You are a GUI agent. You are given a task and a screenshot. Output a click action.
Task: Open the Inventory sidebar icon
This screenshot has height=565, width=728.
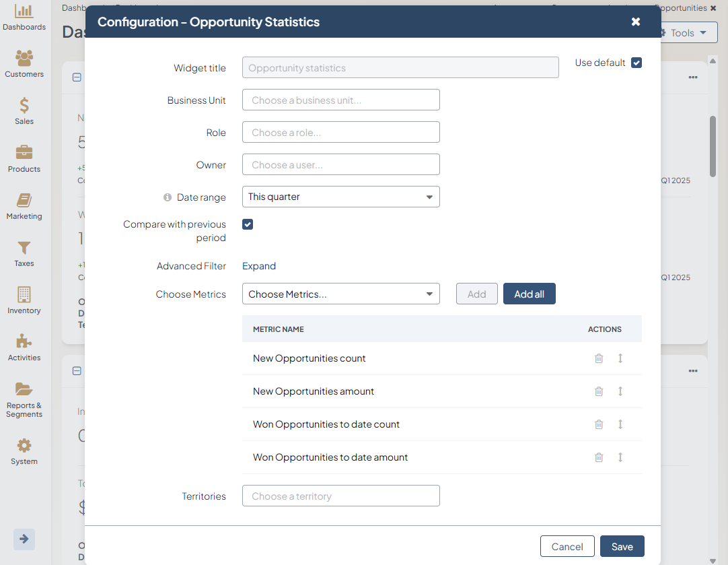(x=24, y=300)
